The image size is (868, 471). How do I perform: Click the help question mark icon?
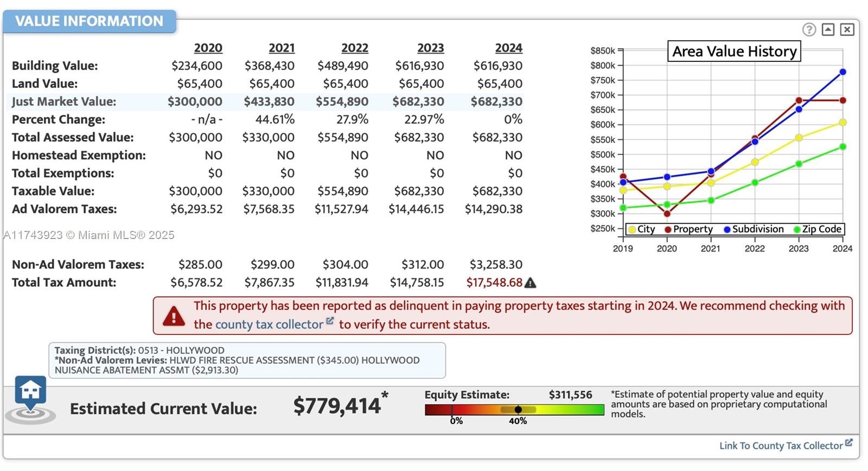pos(809,29)
